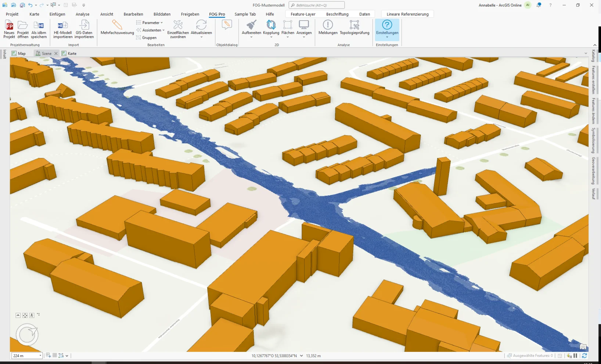
Task: Open the Objektdialog icon
Action: pos(227,25)
